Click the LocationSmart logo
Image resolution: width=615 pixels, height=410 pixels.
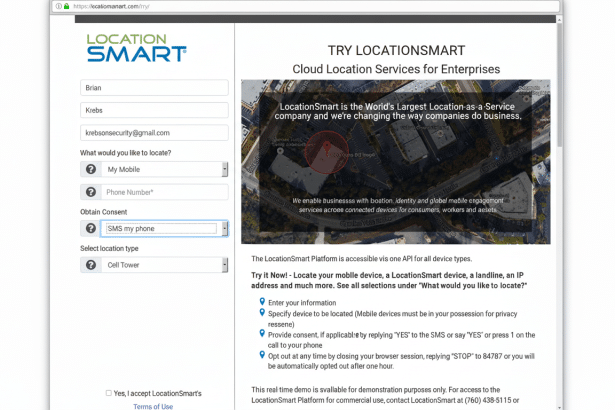click(x=136, y=48)
